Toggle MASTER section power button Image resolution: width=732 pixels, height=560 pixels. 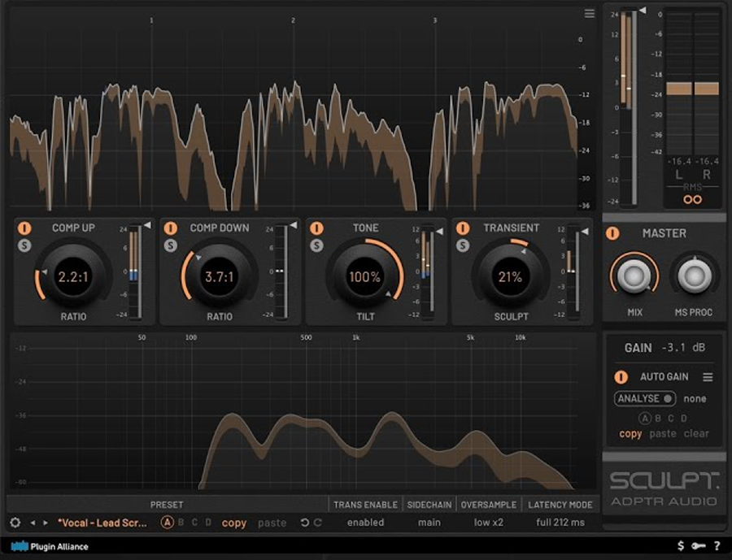pyautogui.click(x=612, y=233)
